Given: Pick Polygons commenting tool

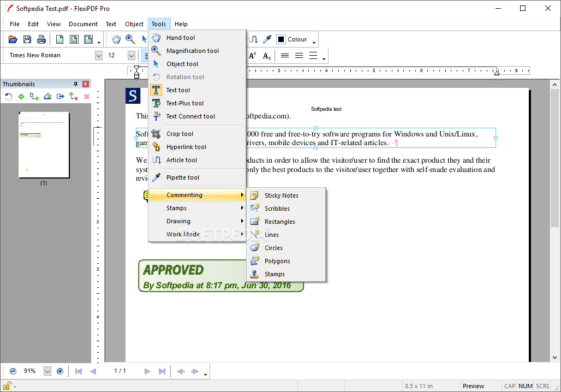Looking at the screenshot, I should (286, 261).
